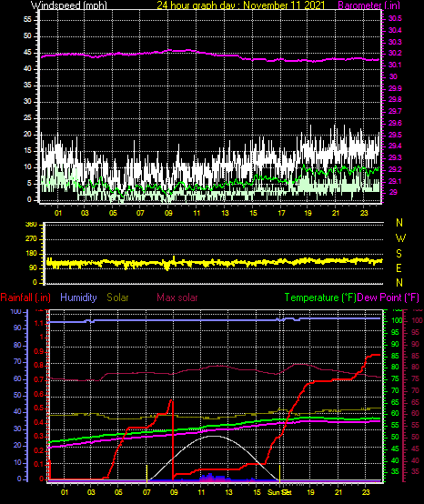
Task: Click the 180 degree wind direction scale value
Action: click(31, 254)
